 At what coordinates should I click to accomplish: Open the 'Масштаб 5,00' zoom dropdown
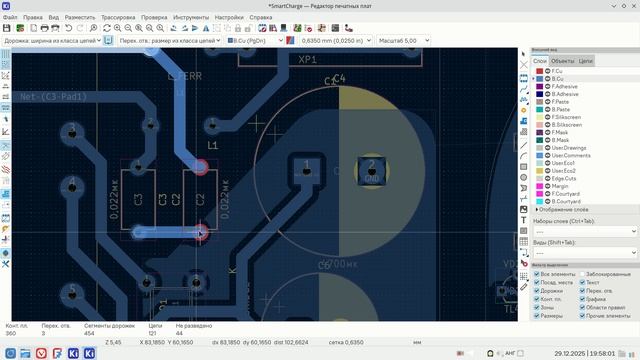403,40
